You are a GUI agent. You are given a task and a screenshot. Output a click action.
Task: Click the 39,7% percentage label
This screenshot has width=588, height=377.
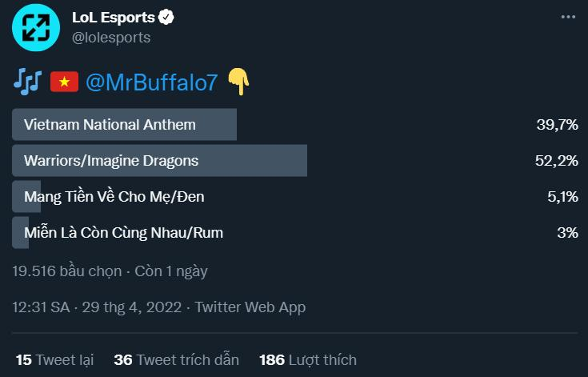(x=558, y=125)
